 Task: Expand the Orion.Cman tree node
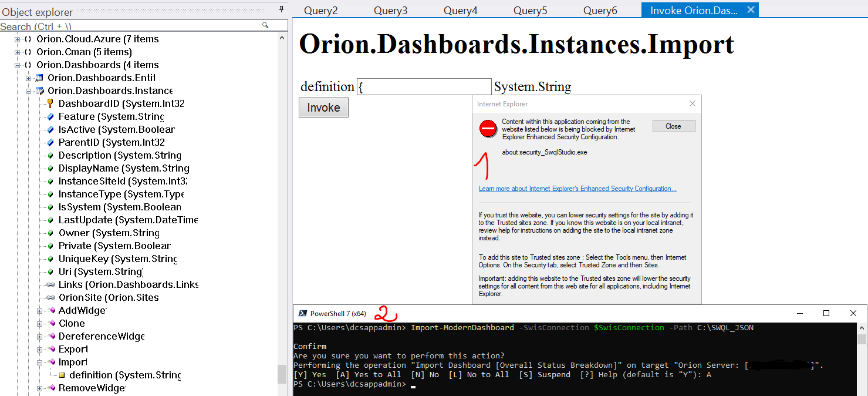point(17,52)
